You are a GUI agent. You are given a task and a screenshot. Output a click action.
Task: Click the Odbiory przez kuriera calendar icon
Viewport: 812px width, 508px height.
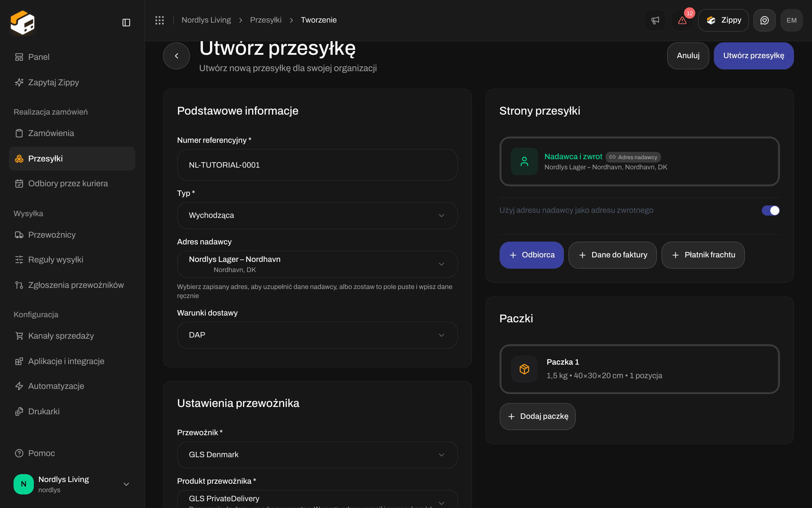point(19,183)
